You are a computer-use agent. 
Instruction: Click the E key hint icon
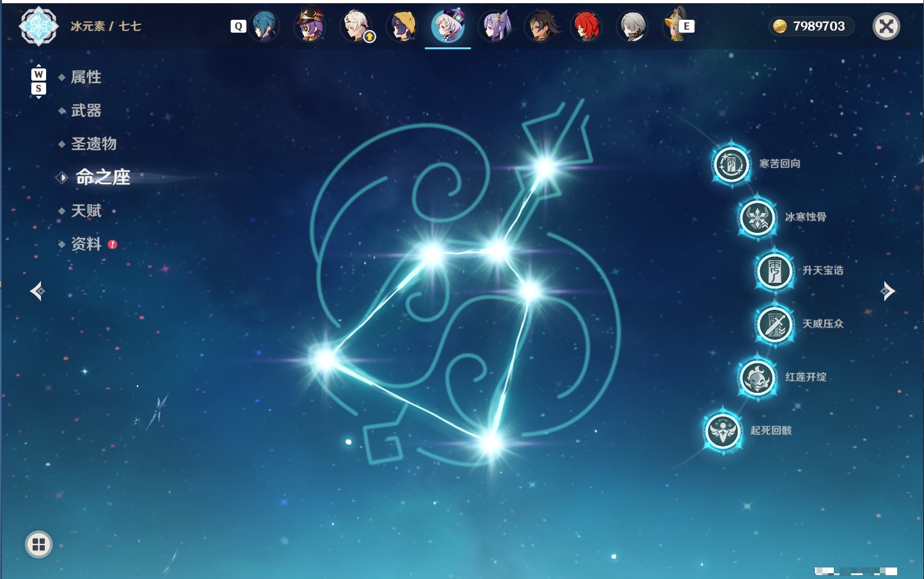point(687,26)
